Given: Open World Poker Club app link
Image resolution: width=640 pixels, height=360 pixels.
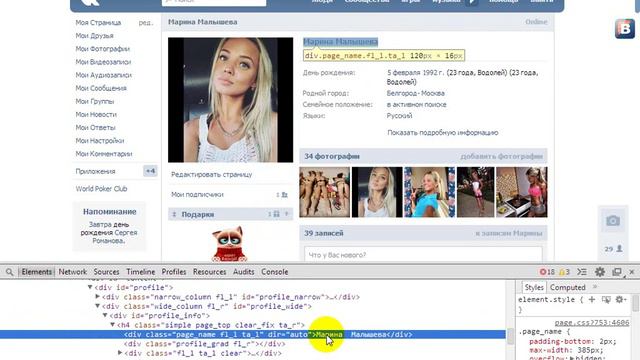Looking at the screenshot, I should point(101,189).
